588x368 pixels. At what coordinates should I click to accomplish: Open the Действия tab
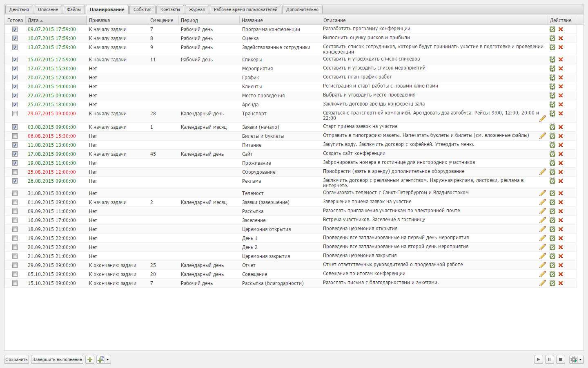click(x=19, y=9)
